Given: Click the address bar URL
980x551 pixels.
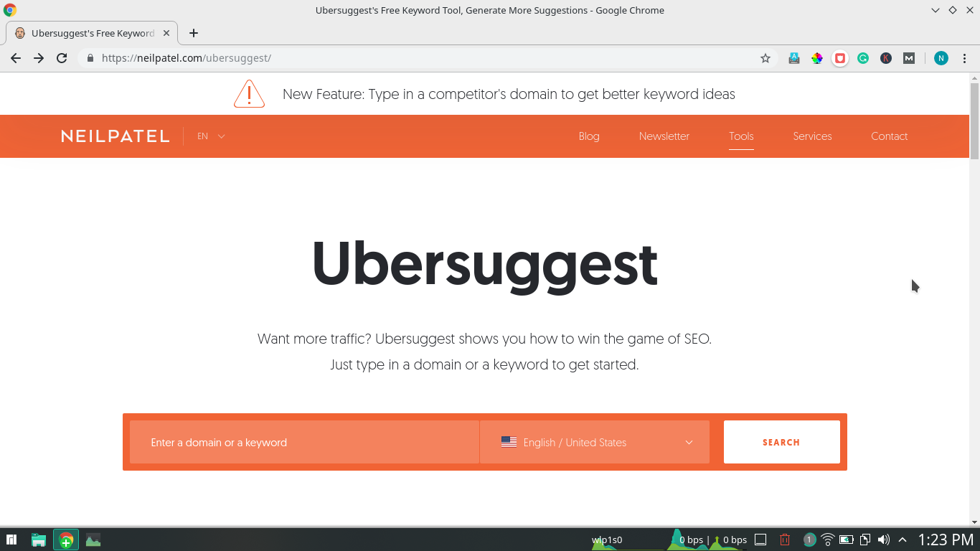Looking at the screenshot, I should coord(187,58).
